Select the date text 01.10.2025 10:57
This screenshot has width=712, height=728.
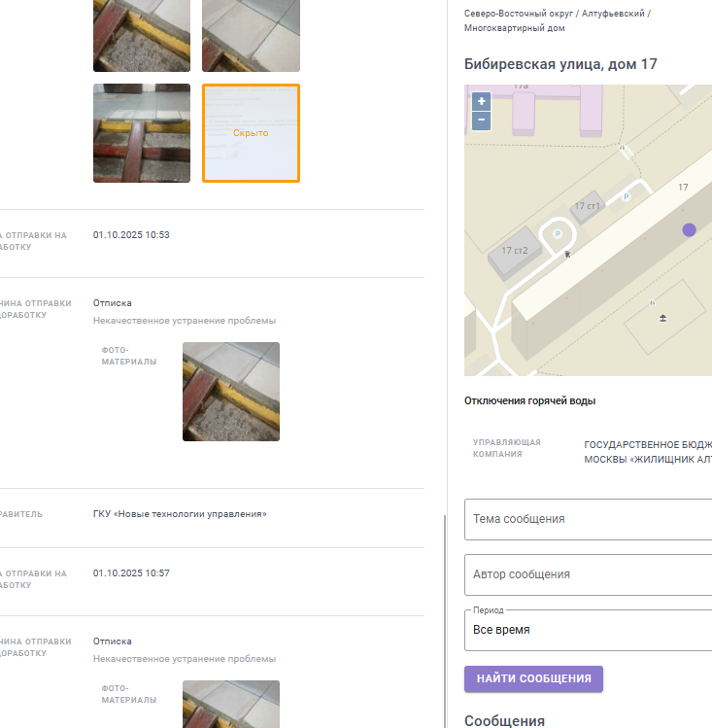[x=131, y=573]
